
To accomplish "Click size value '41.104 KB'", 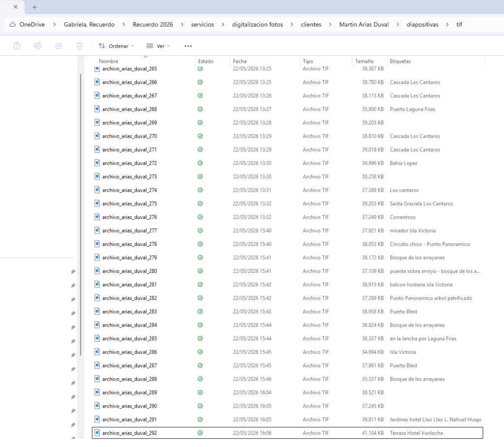I will 373,433.
